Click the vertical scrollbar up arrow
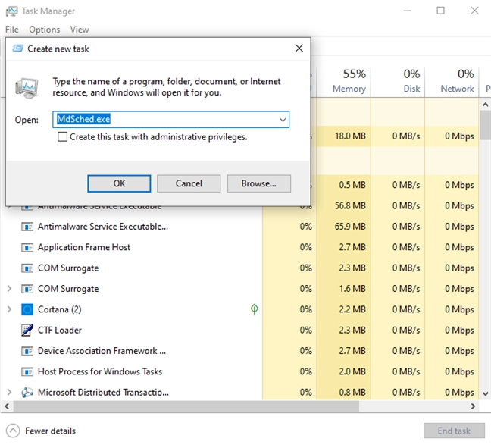The height and width of the screenshot is (448, 491). (486, 105)
